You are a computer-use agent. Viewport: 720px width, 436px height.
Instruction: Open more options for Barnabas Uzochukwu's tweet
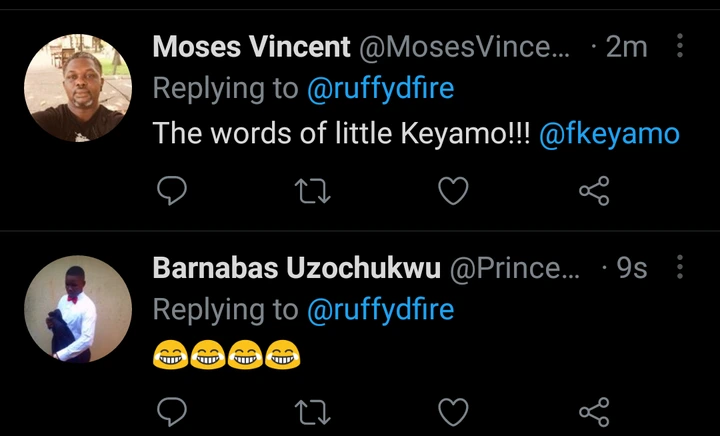(680, 267)
